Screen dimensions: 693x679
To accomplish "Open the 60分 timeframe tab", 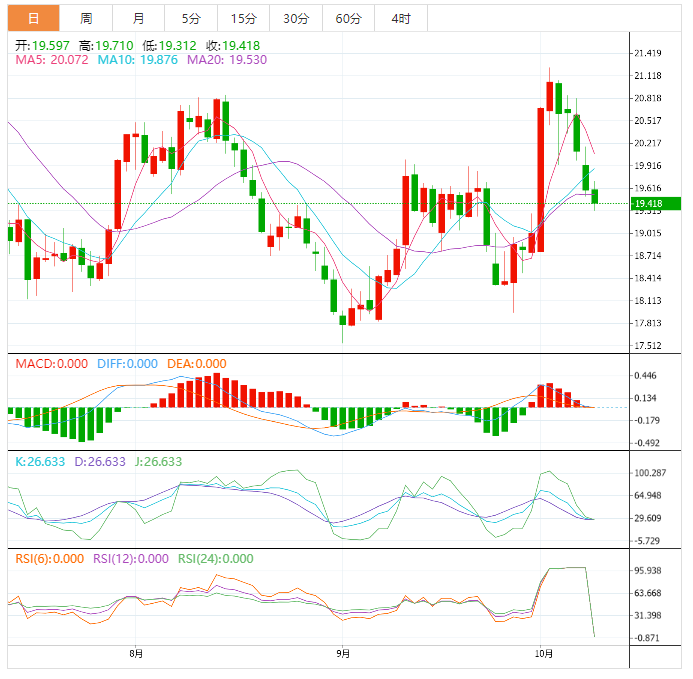I will [348, 18].
